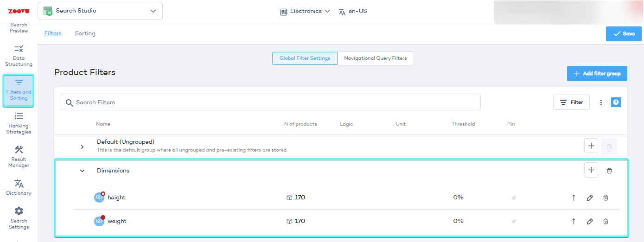Open Search Settings gear
This screenshot has height=242, width=644.
19,217
